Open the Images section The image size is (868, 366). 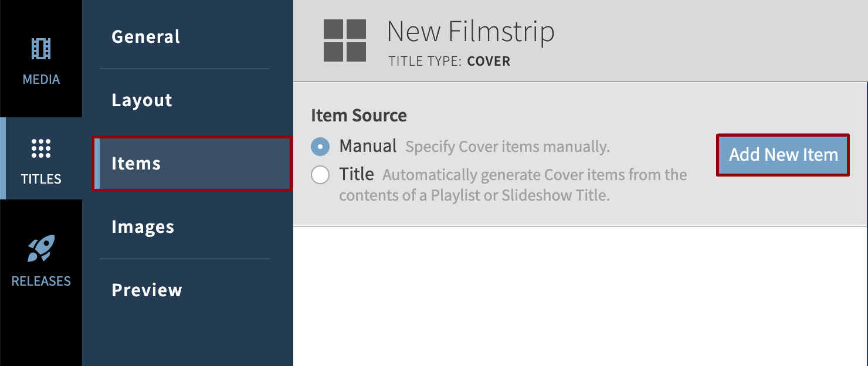(x=142, y=227)
